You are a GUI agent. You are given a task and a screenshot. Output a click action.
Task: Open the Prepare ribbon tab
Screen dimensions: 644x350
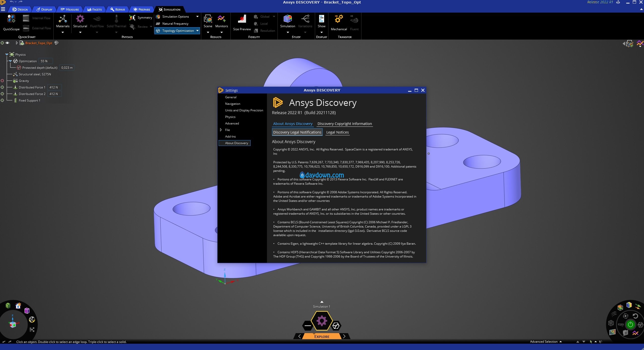click(142, 10)
